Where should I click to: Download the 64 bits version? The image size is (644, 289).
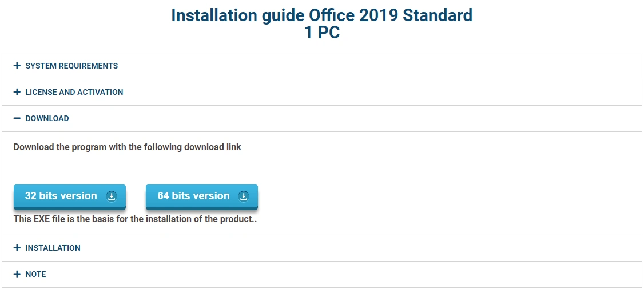[x=193, y=196]
